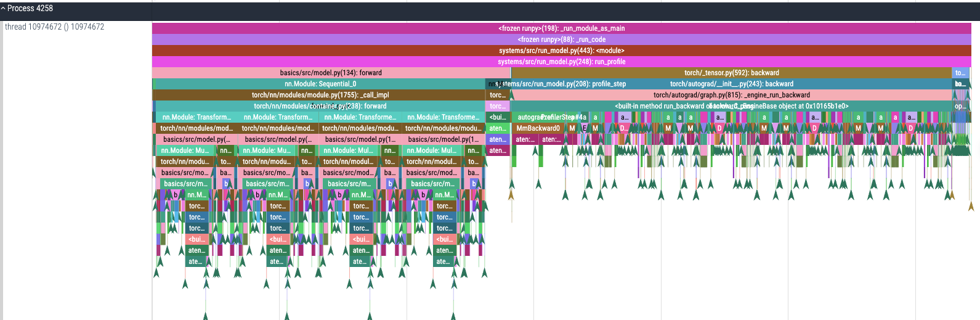
Task: Click the flow arrow marker below profile_step
Action: pos(511,195)
